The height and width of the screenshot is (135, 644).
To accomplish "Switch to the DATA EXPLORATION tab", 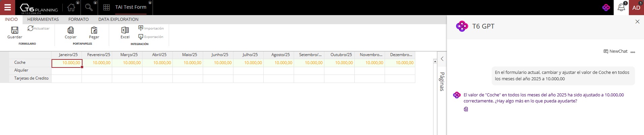I will (x=118, y=19).
